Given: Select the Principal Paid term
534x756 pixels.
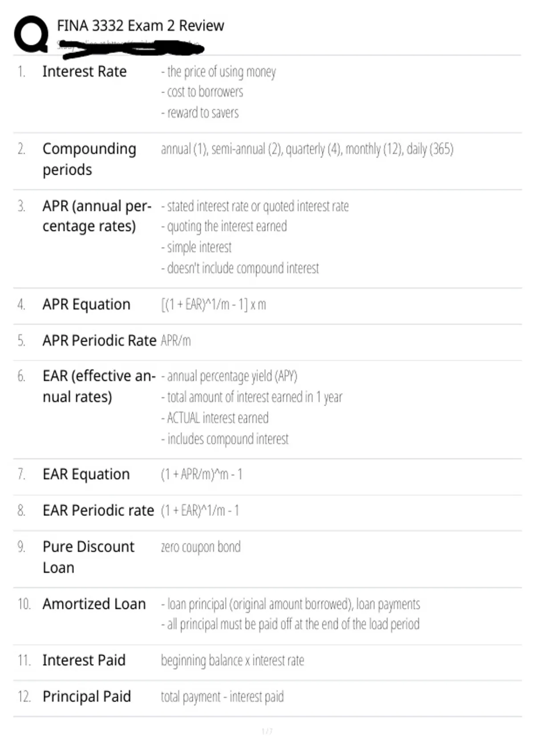Looking at the screenshot, I should 87,696.
